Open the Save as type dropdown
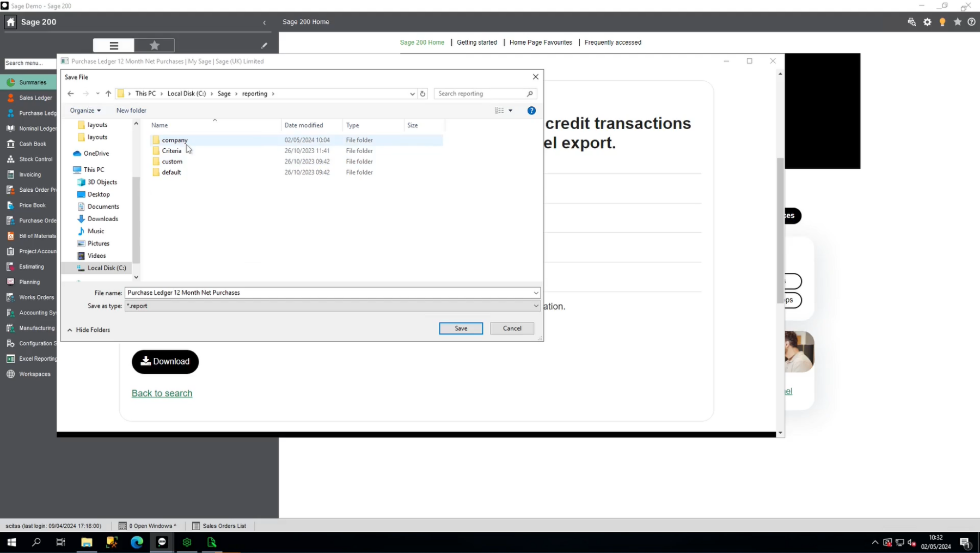 536,306
